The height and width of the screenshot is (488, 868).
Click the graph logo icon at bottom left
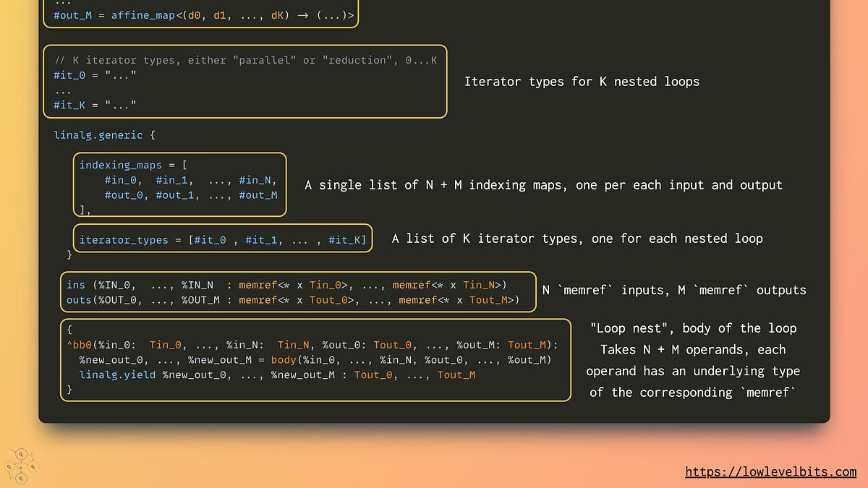click(x=21, y=463)
